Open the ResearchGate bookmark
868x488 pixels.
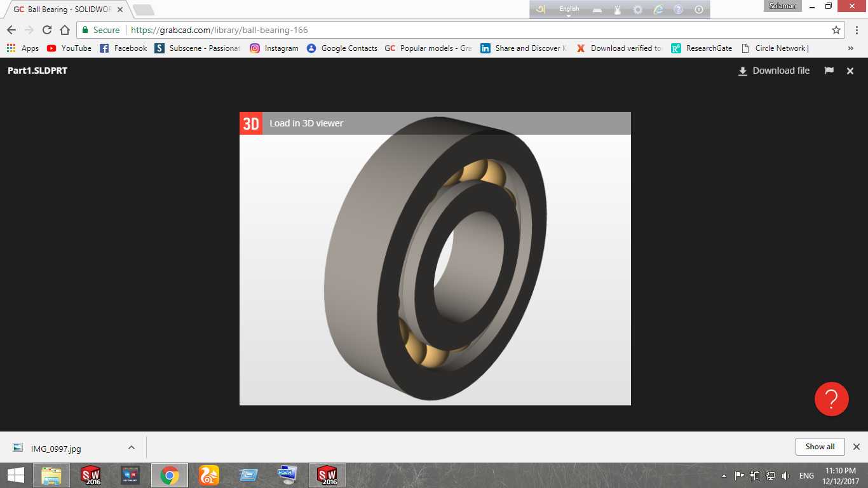pyautogui.click(x=702, y=48)
